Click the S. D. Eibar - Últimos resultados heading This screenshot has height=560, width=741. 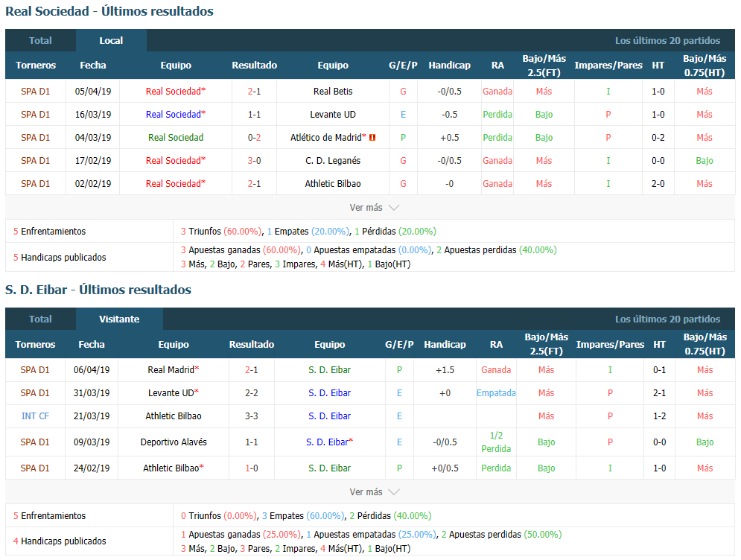coord(98,290)
